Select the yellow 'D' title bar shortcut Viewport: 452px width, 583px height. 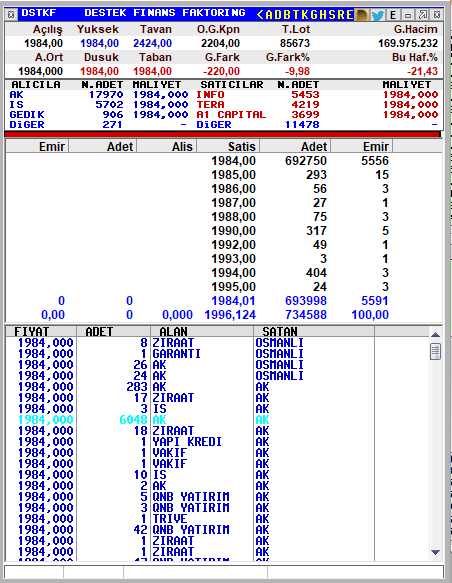tap(278, 15)
